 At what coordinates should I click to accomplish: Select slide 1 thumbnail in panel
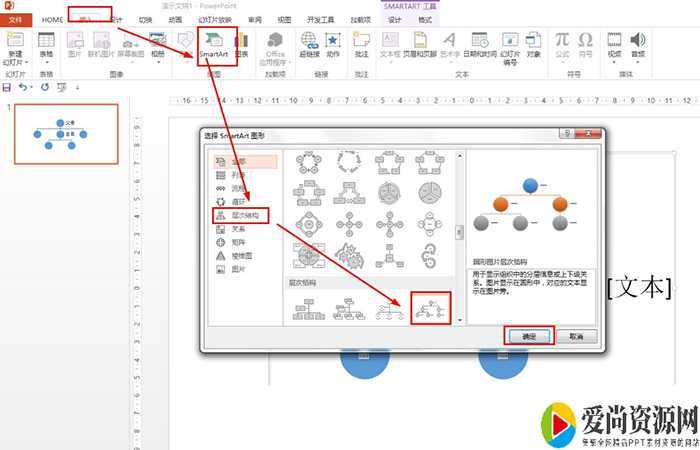pos(61,134)
